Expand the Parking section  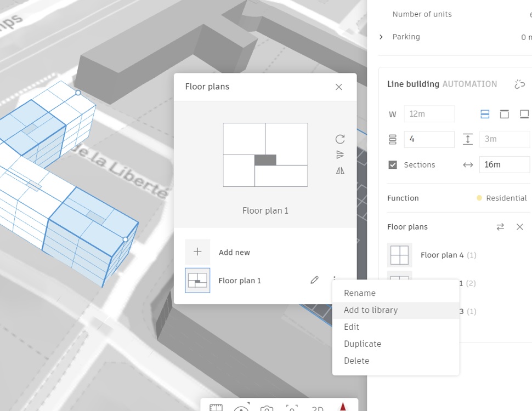381,37
